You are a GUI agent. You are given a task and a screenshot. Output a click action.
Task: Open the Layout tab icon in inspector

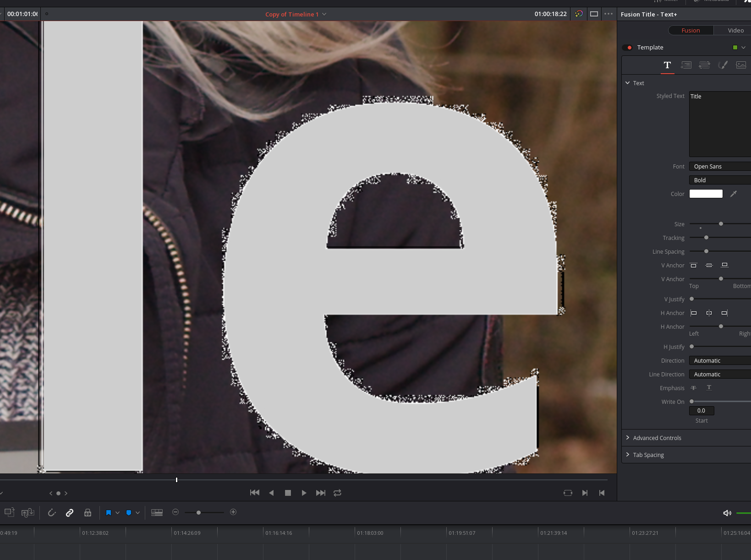[x=686, y=65]
